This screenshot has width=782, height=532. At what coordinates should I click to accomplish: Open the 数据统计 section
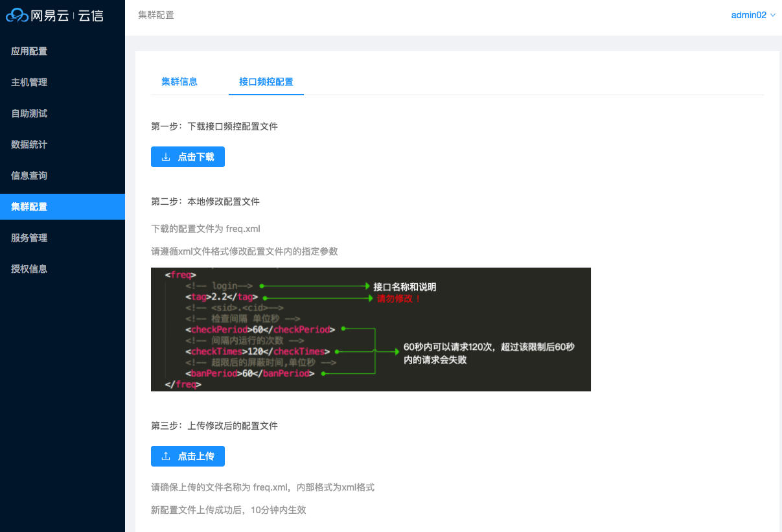[29, 145]
